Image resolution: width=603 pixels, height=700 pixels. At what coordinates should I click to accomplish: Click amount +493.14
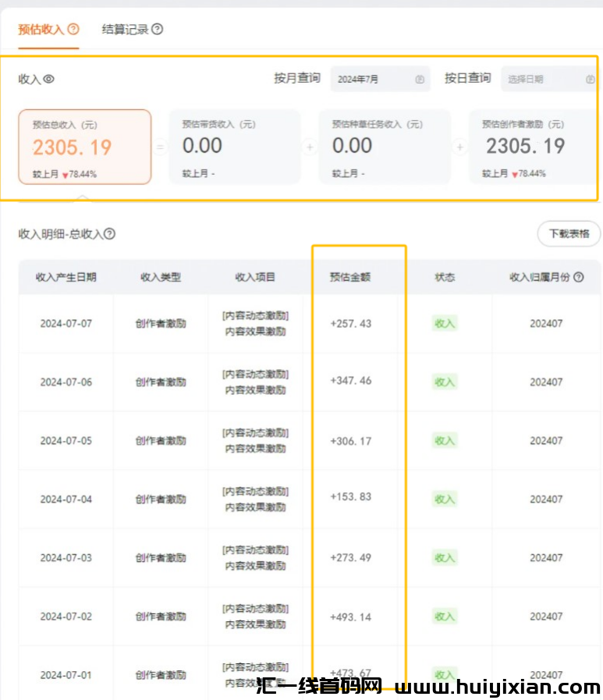(x=351, y=617)
